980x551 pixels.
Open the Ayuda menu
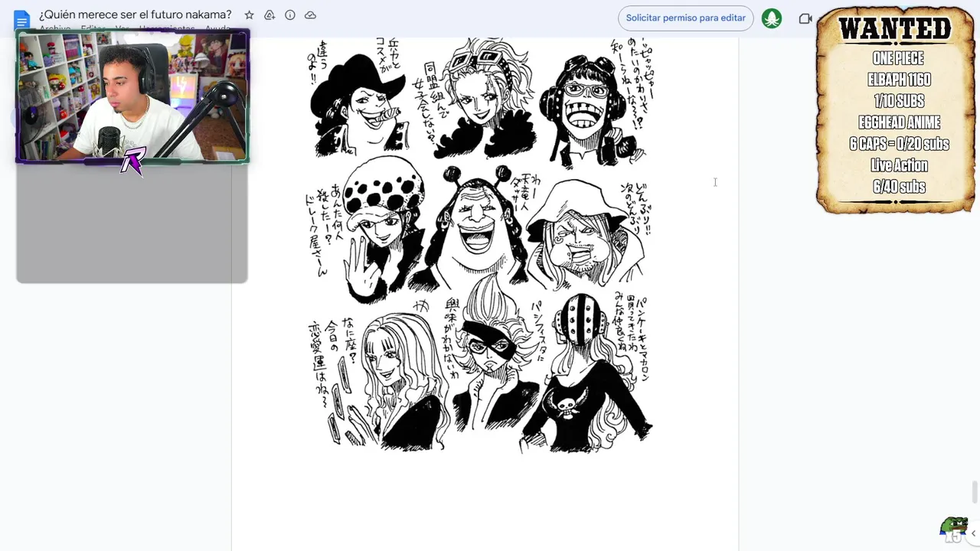click(218, 29)
